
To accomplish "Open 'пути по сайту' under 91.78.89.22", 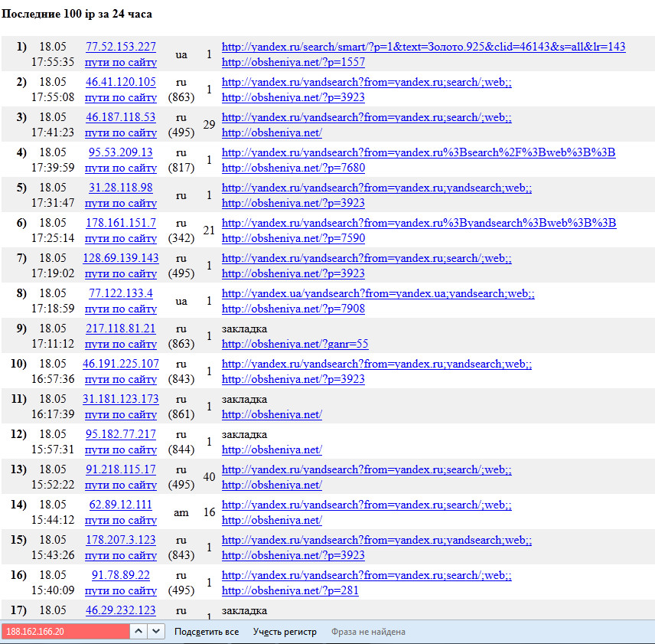I will point(121,590).
